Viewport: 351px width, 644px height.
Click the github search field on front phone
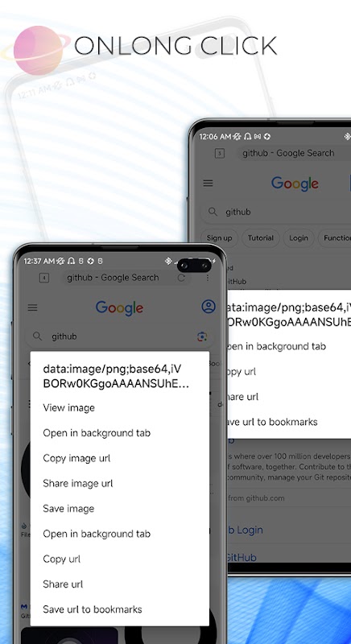pos(119,336)
